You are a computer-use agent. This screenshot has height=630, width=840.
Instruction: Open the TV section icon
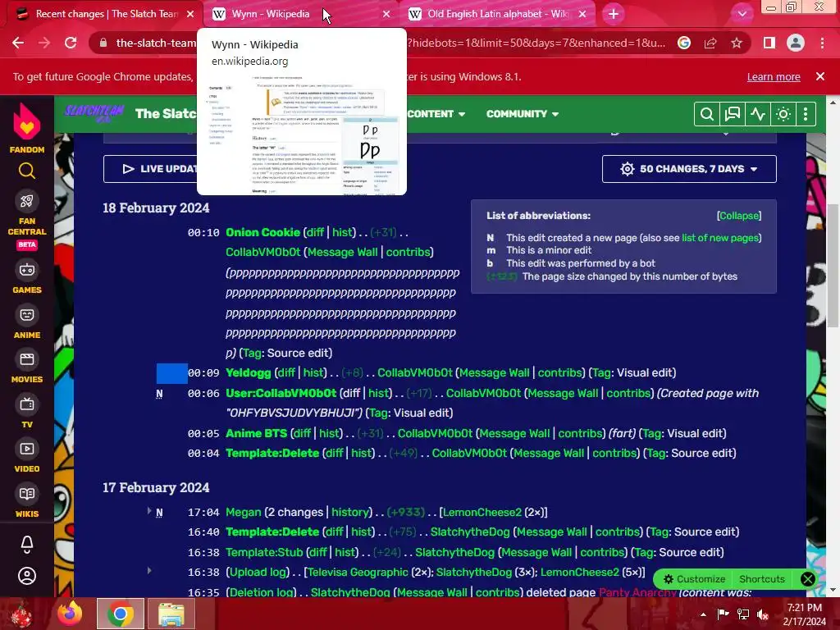tap(27, 404)
